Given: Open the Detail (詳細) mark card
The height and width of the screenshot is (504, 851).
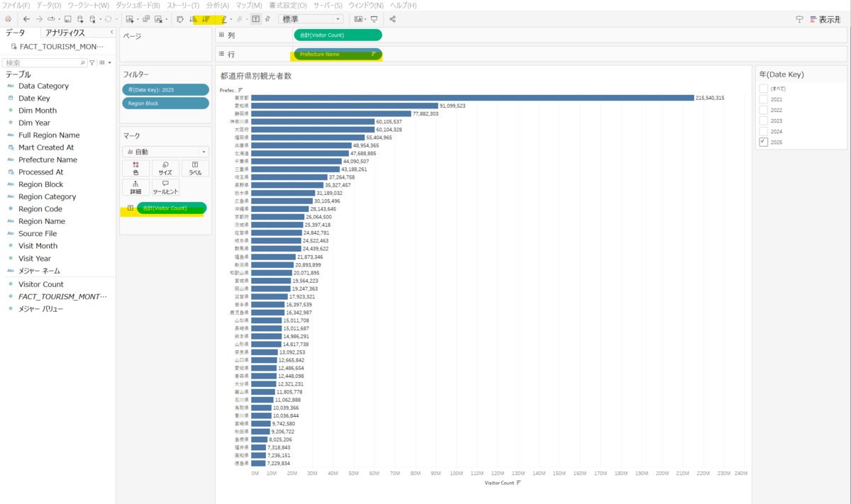Looking at the screenshot, I should 135,187.
